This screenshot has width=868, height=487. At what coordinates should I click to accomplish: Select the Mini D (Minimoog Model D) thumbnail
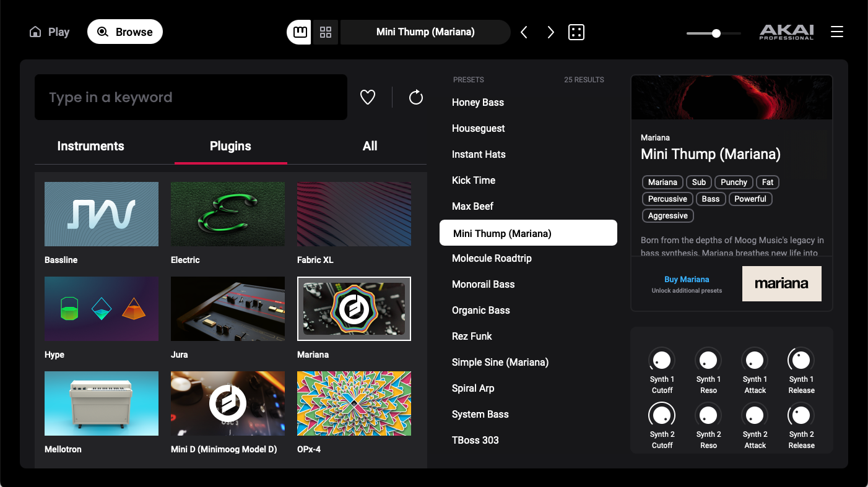coord(228,403)
